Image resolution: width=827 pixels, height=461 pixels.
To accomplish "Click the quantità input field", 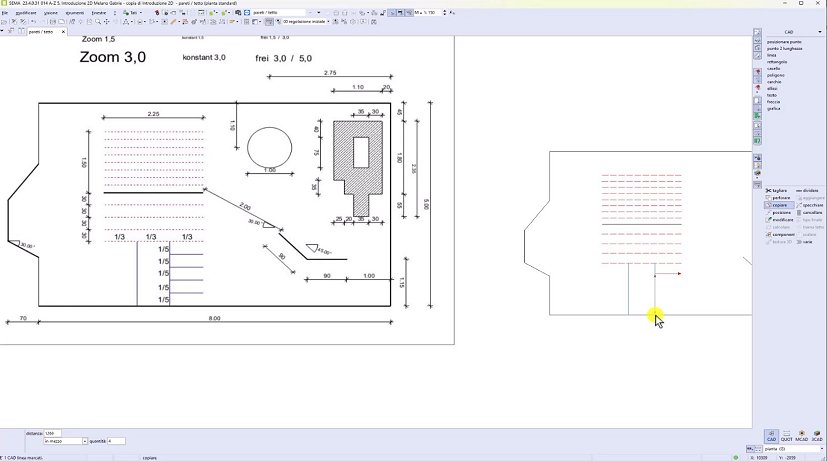I will coord(115,440).
